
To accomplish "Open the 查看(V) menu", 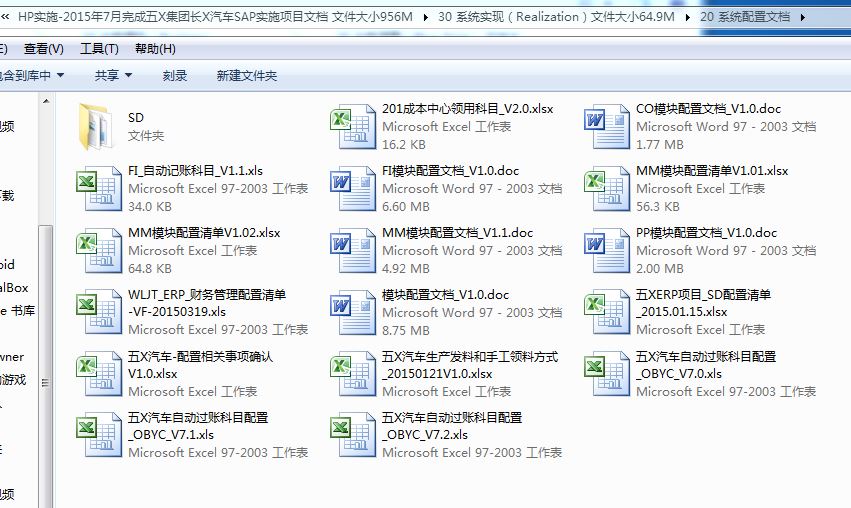I will (43, 49).
